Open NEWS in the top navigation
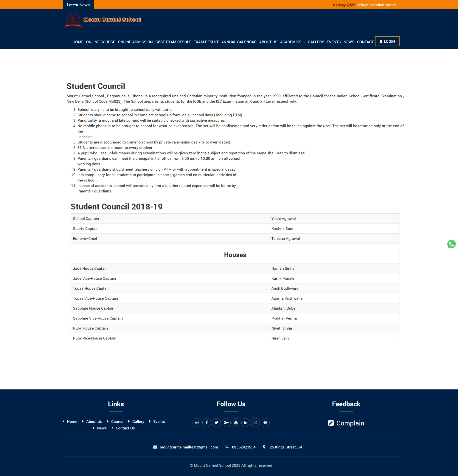 (x=349, y=42)
